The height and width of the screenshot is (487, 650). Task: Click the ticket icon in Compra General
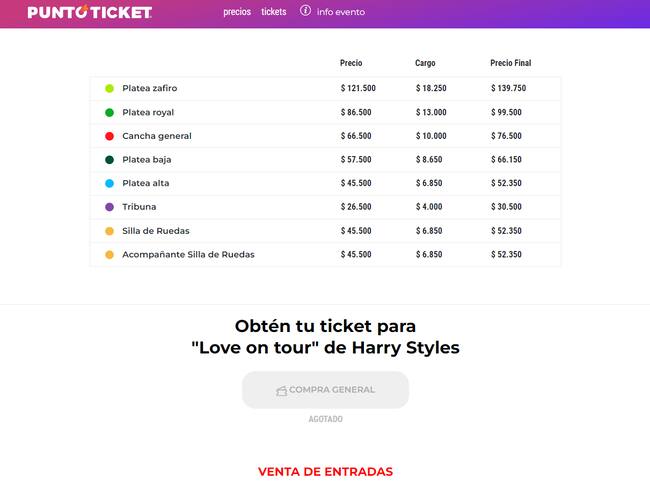[x=281, y=390]
